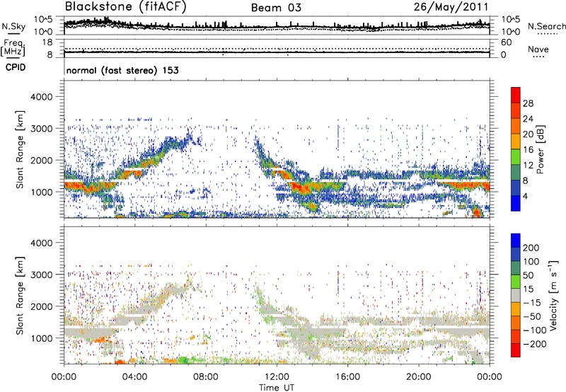Image resolution: width=566 pixels, height=392 pixels.
Task: Click the "12" label on the power colorbar
Action: pyautogui.click(x=528, y=166)
